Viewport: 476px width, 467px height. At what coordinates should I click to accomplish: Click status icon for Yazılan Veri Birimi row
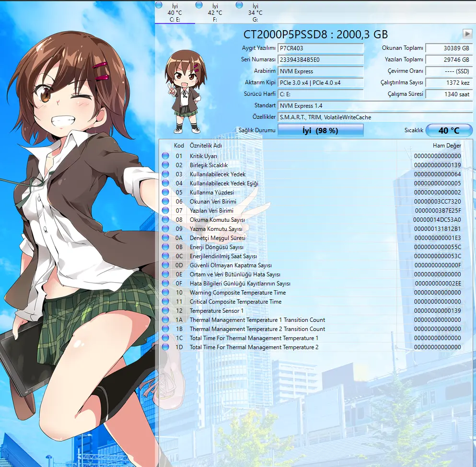pyautogui.click(x=165, y=210)
